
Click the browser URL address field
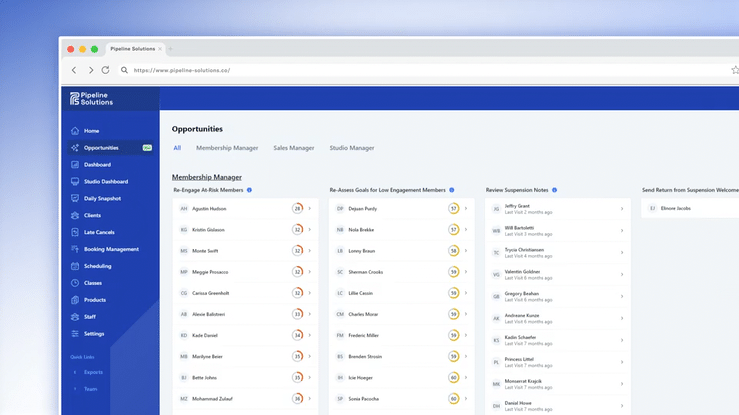(x=424, y=70)
